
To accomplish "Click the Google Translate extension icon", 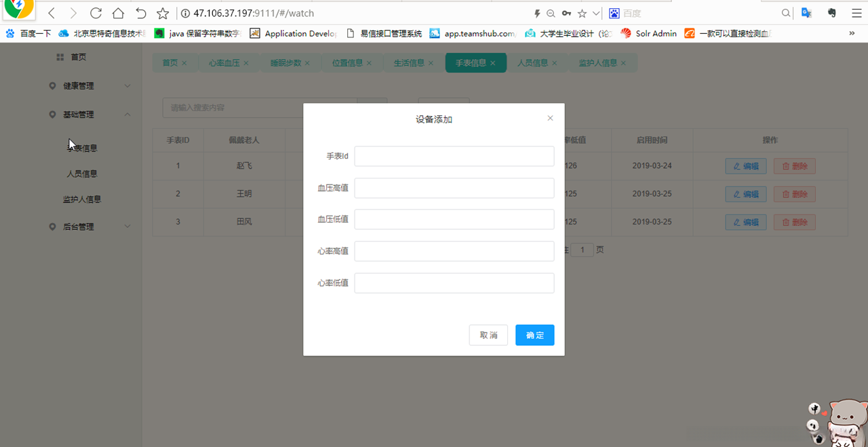I will tap(806, 13).
